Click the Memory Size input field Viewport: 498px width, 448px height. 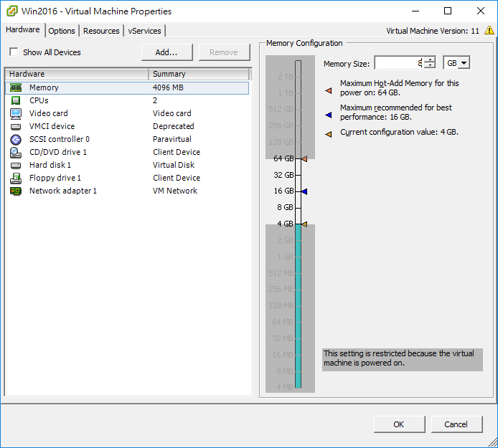click(x=399, y=63)
